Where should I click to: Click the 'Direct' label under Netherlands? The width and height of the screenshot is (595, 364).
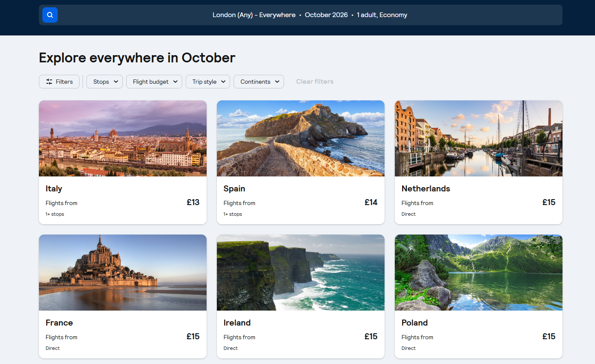pyautogui.click(x=409, y=214)
